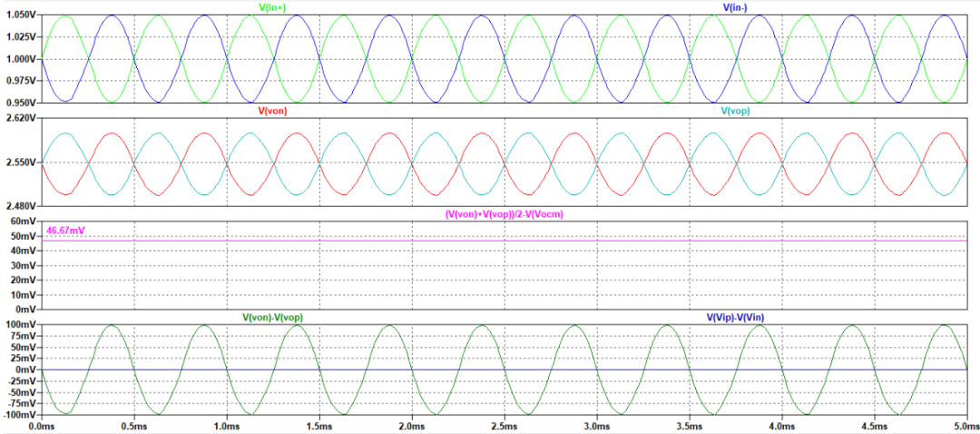The height and width of the screenshot is (434, 980).
Task: Click the -100mV axis label
Action: pyautogui.click(x=19, y=415)
